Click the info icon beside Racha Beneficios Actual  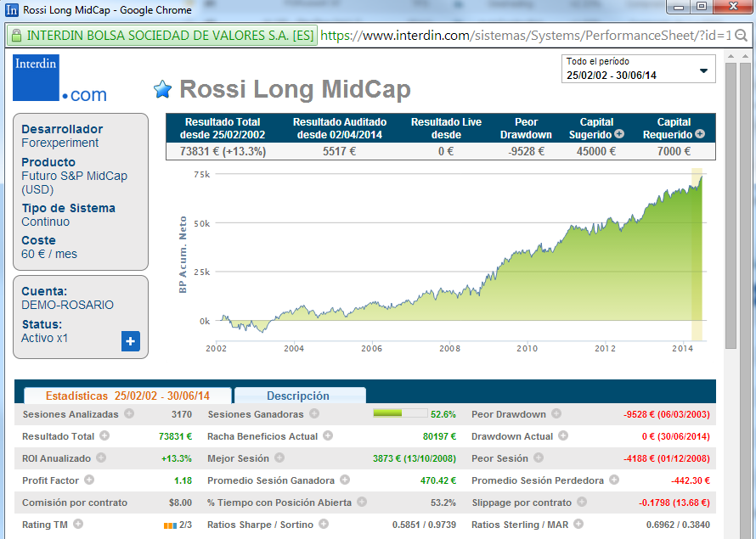click(x=328, y=435)
